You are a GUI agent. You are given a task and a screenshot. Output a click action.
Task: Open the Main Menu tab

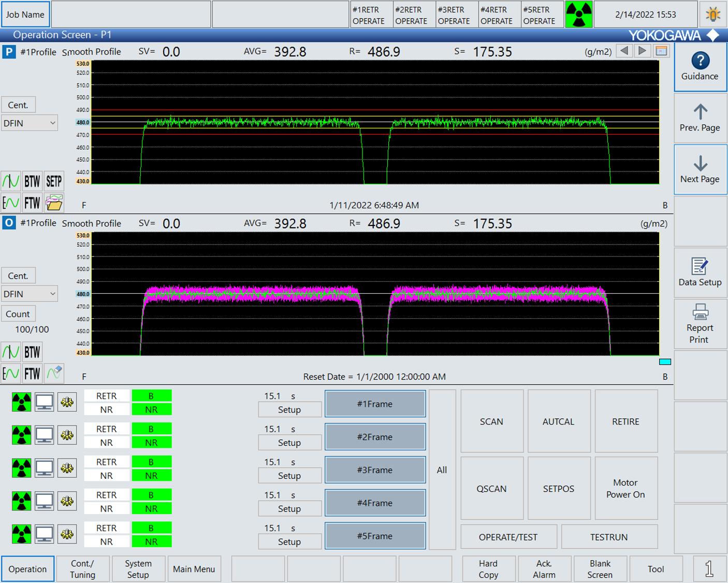[x=194, y=569]
